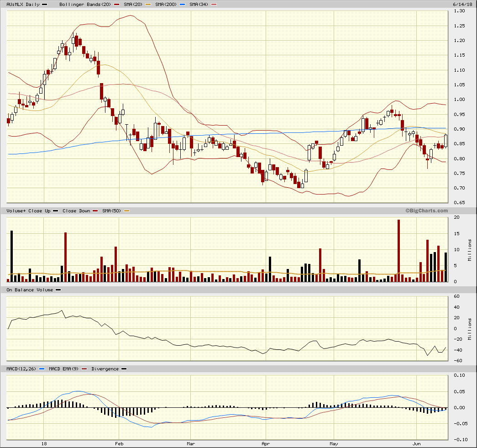Click the 10 volume axis label
Viewport: 477px width, 448px height.
[456, 249]
